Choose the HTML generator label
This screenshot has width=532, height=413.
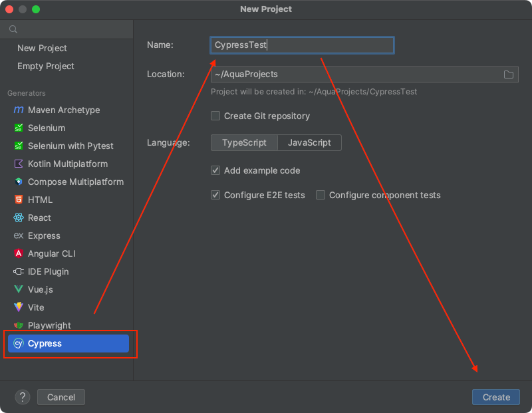(40, 200)
